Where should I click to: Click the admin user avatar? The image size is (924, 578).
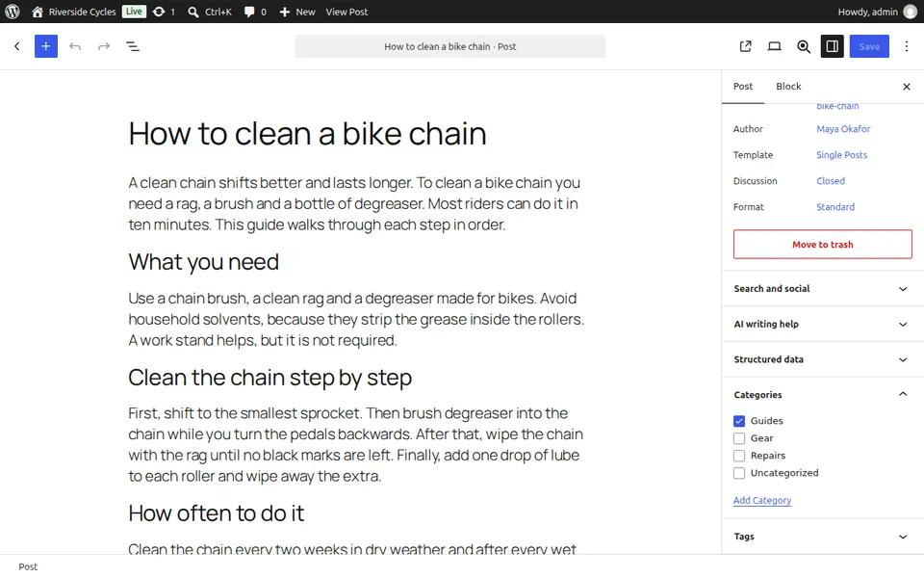coord(910,12)
